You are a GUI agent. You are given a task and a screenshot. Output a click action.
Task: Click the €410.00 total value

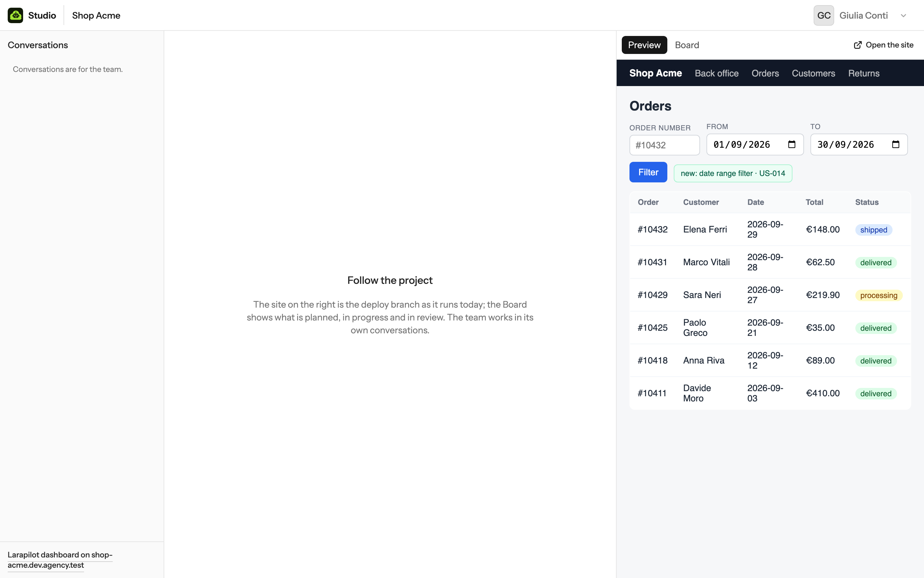coord(822,393)
